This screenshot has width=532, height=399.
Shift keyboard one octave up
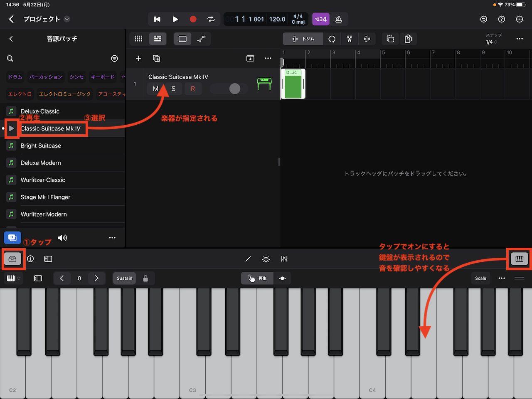[x=96, y=278]
